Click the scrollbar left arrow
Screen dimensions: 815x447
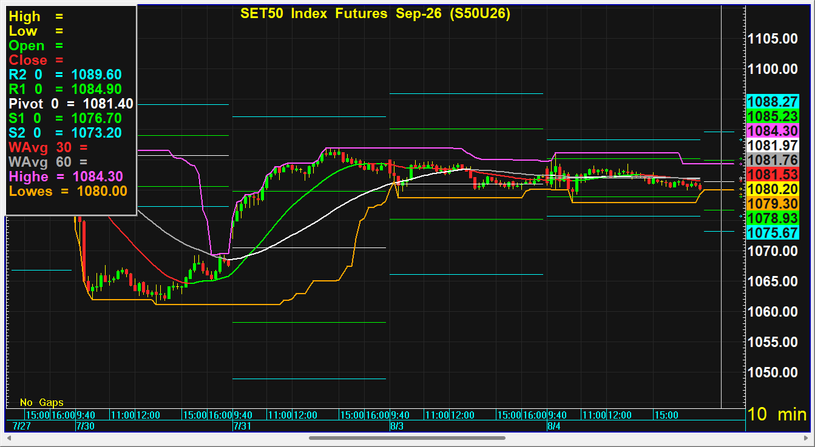point(10,438)
